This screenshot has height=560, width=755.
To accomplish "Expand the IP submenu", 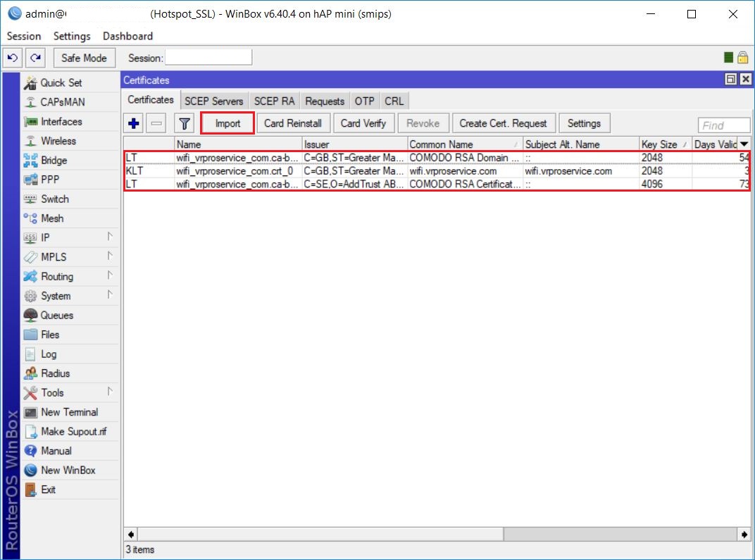I will coord(111,237).
